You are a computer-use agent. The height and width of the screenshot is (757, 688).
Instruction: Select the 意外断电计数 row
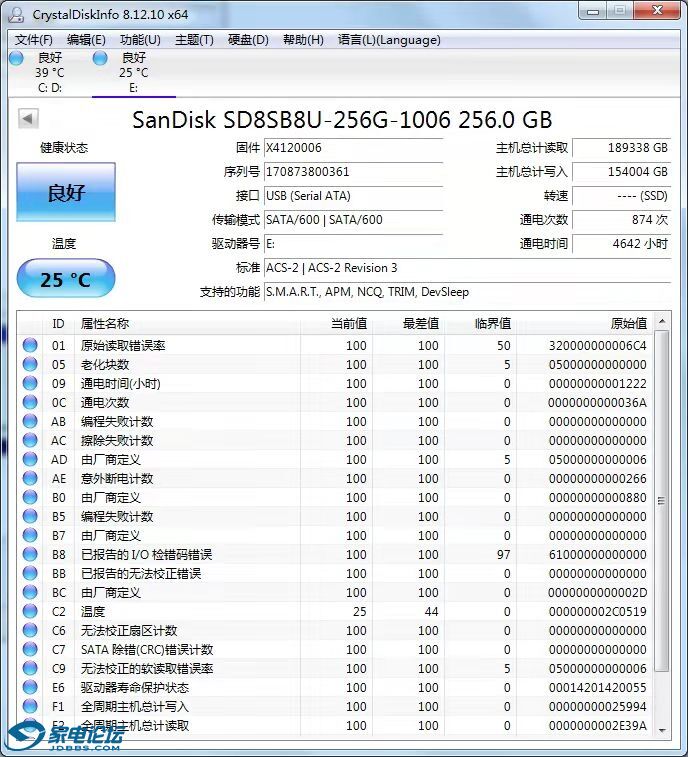click(x=337, y=478)
